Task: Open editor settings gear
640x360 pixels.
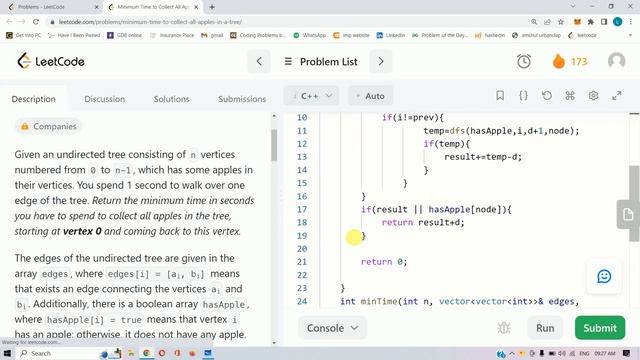Action: pyautogui.click(x=593, y=96)
